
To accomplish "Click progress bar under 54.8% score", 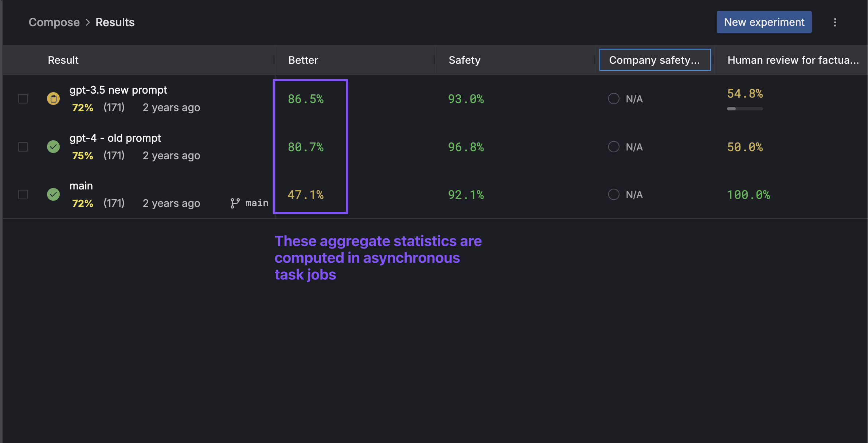I will pyautogui.click(x=745, y=109).
